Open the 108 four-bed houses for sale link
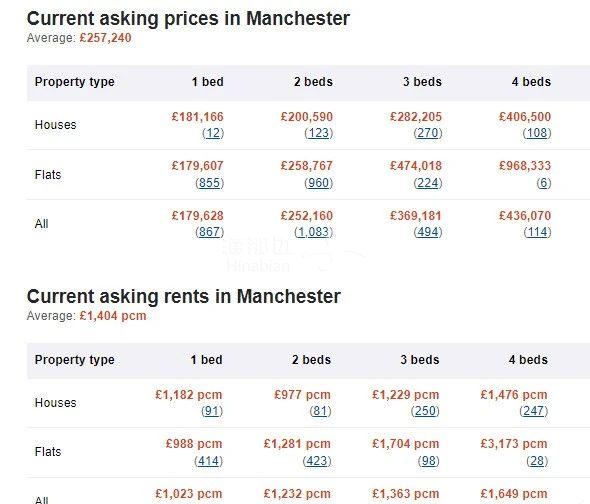This screenshot has height=504, width=590. [x=537, y=133]
